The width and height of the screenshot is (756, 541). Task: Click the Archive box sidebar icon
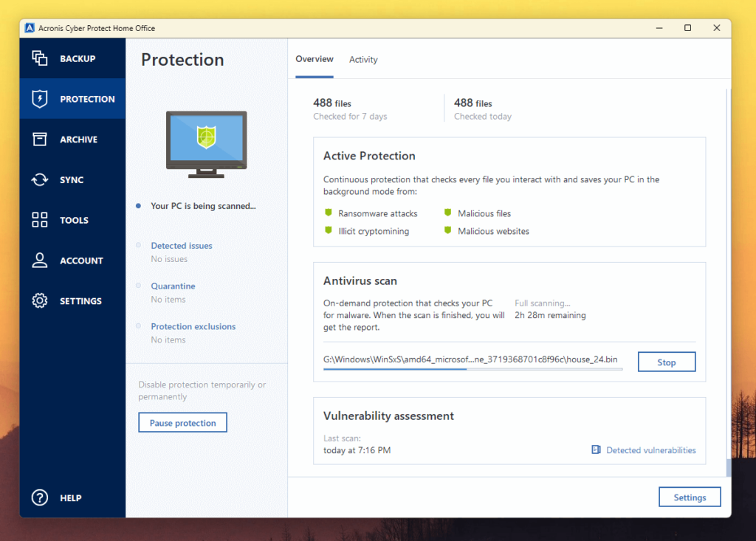40,139
